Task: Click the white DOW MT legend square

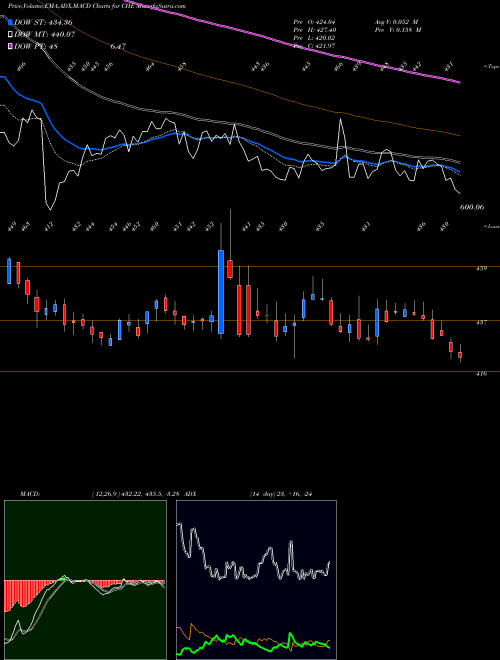Action: (x=11, y=35)
